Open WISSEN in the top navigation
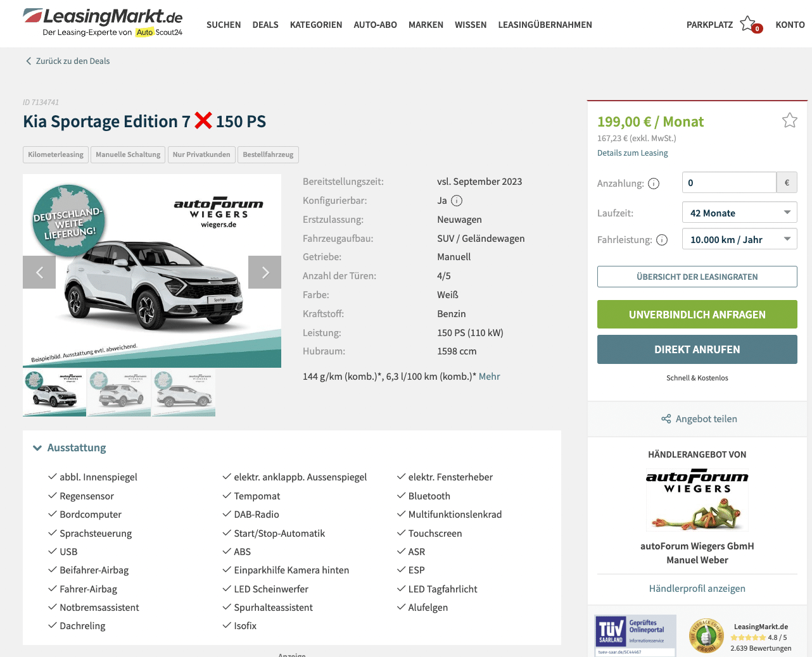The image size is (812, 657). tap(471, 25)
